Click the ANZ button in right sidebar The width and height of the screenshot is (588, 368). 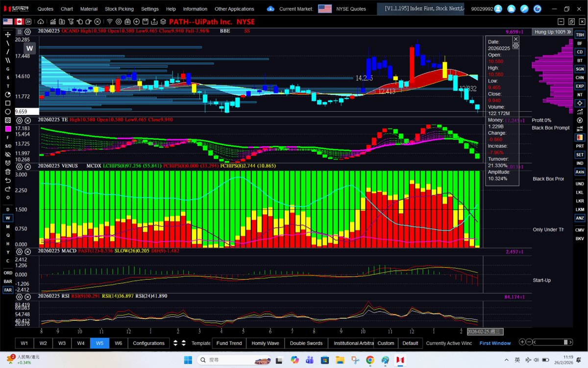[x=580, y=218]
